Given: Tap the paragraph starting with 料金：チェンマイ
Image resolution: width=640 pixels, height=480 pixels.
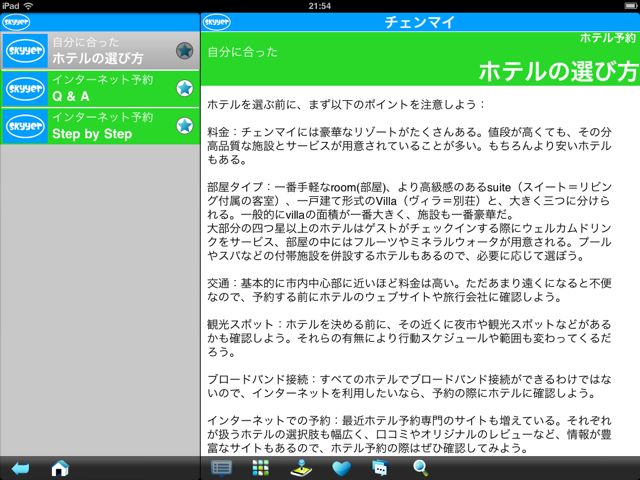Looking at the screenshot, I should (409, 146).
